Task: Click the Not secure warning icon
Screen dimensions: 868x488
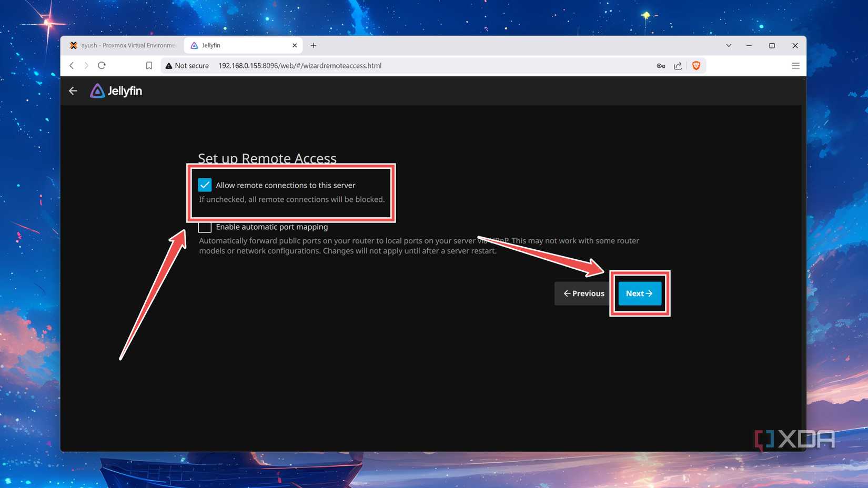Action: [x=169, y=65]
